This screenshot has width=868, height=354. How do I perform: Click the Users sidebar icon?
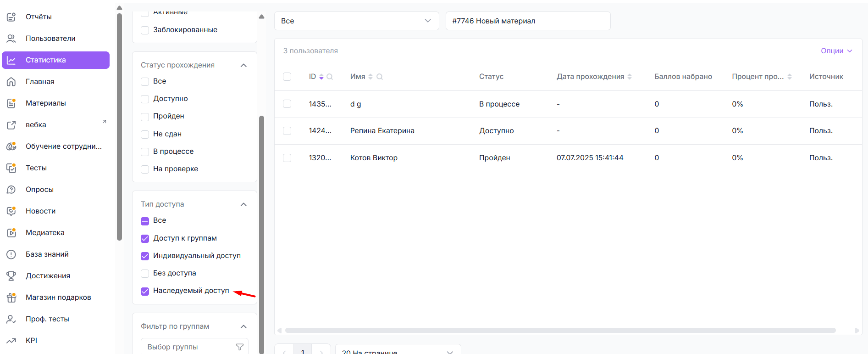click(x=11, y=39)
